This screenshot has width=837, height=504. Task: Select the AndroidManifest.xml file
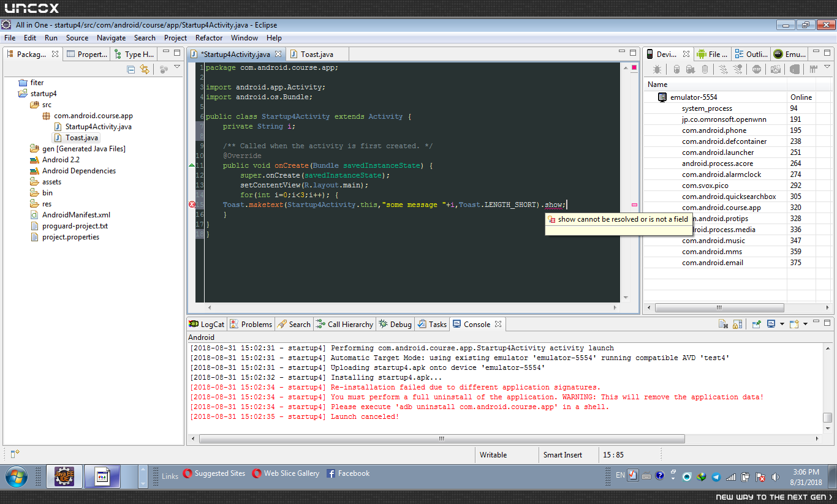(70, 215)
